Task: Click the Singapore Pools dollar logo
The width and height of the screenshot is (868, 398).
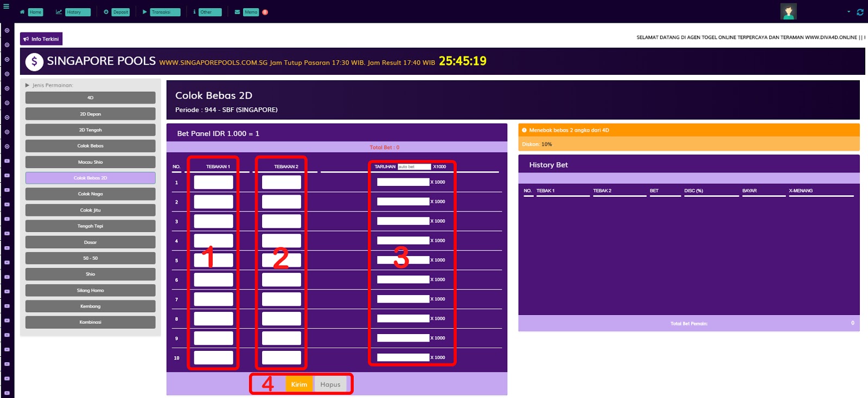Action: click(x=34, y=62)
